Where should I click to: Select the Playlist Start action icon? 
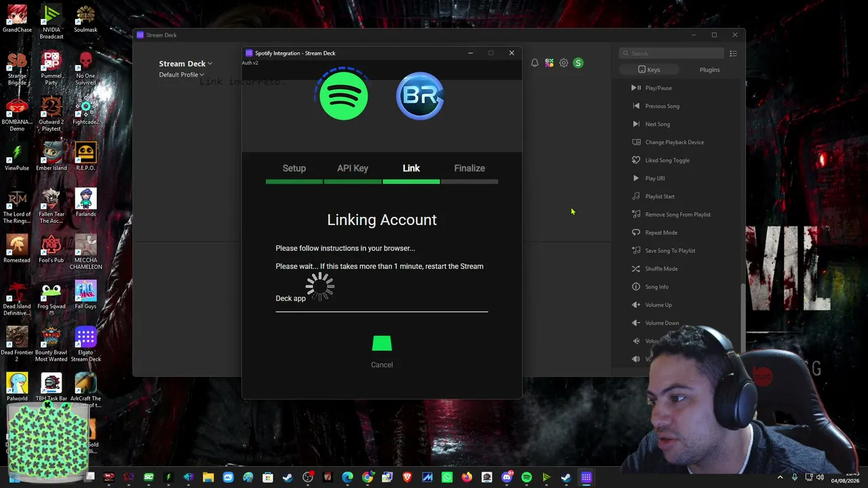635,196
